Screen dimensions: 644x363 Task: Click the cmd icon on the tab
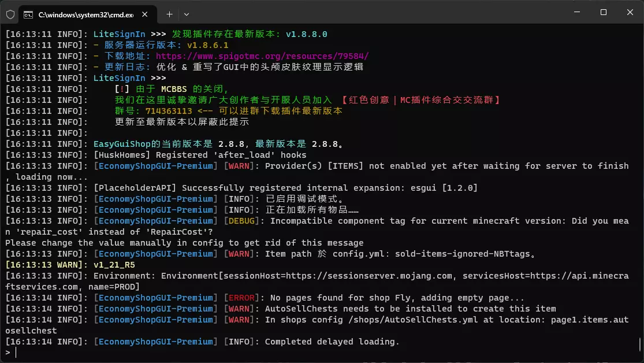click(x=28, y=15)
